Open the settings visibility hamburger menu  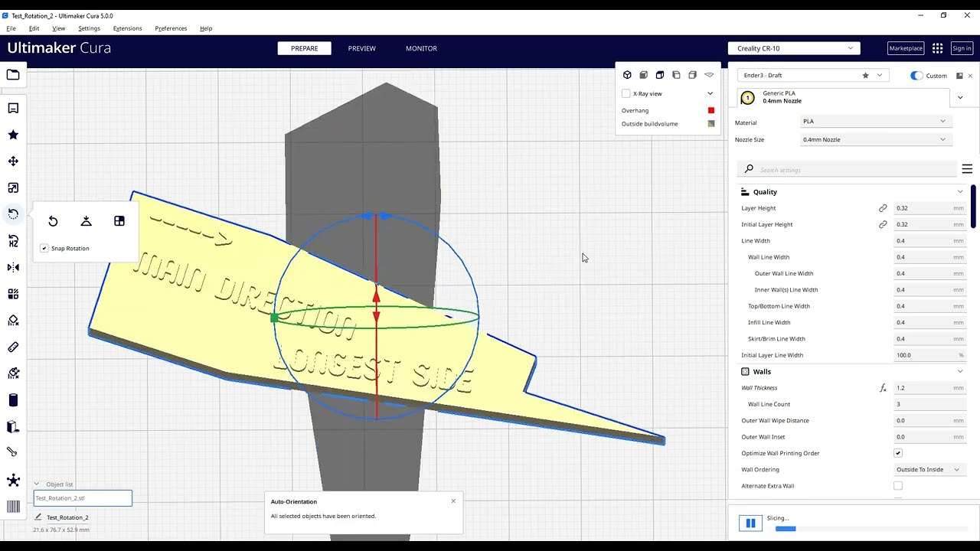point(967,169)
